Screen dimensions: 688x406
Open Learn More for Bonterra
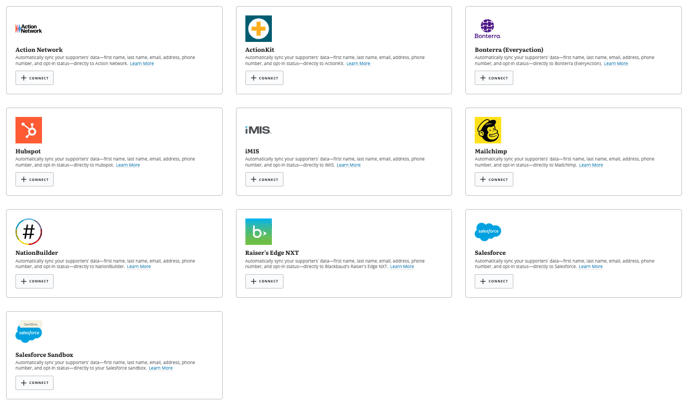click(x=616, y=64)
